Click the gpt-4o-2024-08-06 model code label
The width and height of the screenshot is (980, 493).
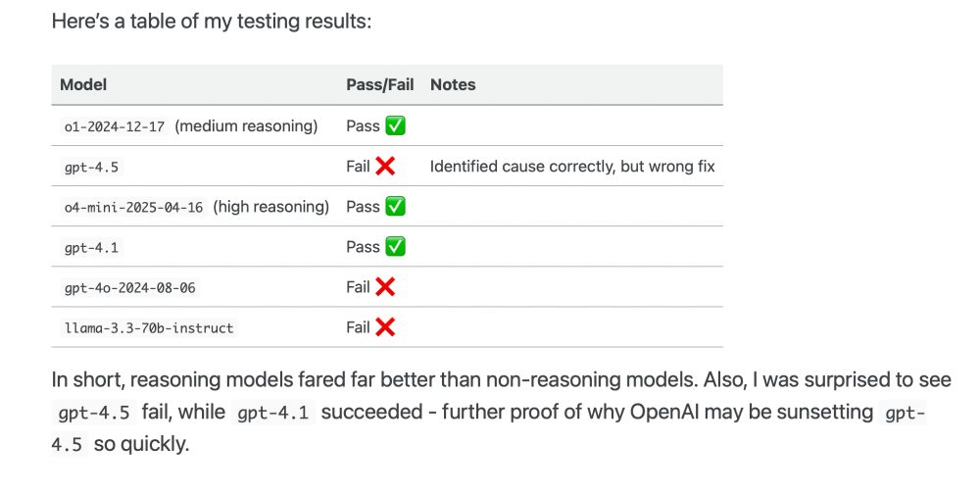pyautogui.click(x=130, y=288)
